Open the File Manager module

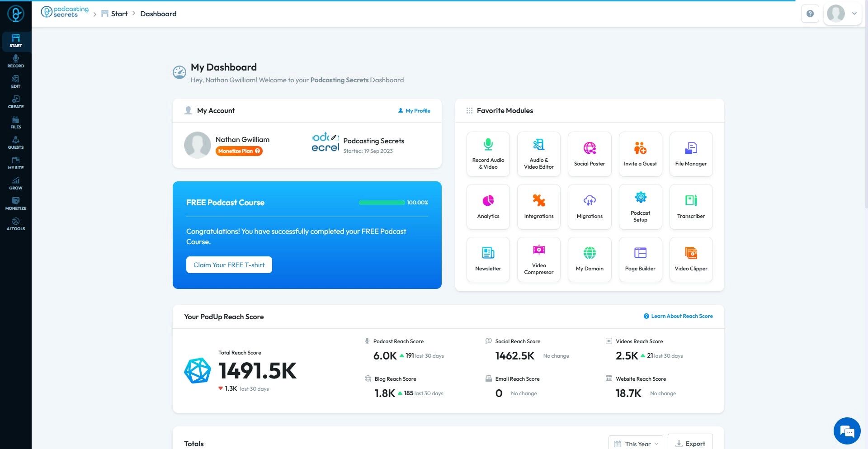pyautogui.click(x=691, y=154)
